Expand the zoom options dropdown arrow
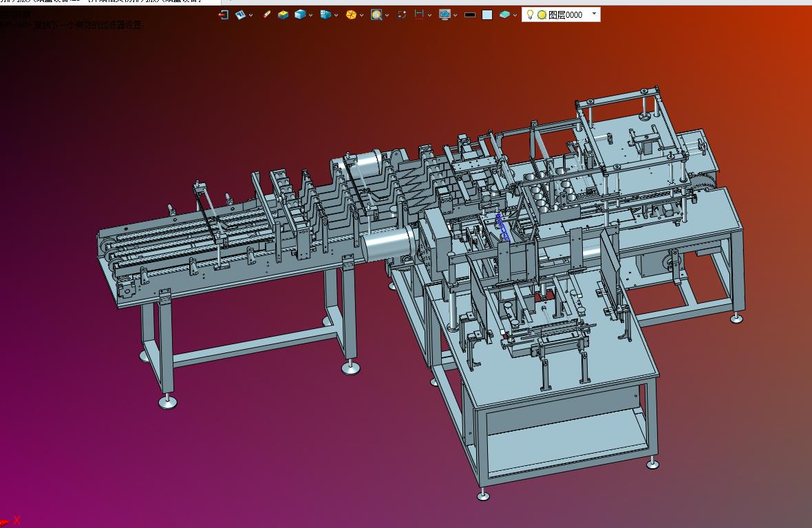 [387, 16]
